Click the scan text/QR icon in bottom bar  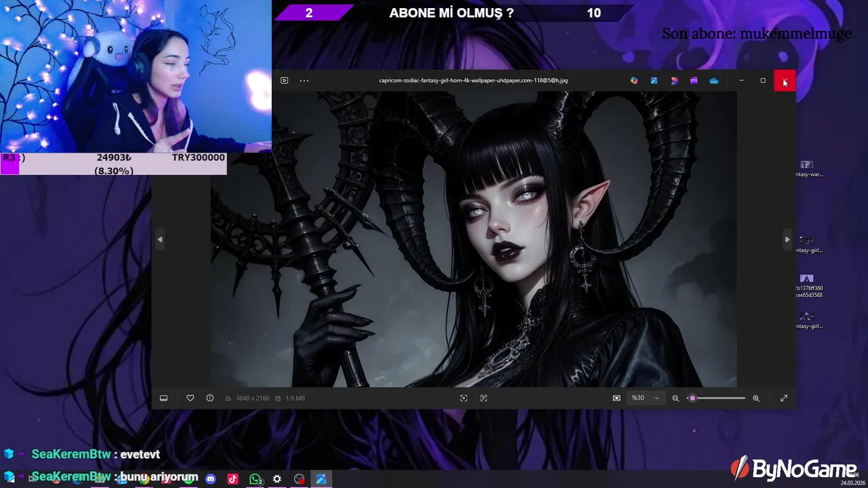[484, 398]
